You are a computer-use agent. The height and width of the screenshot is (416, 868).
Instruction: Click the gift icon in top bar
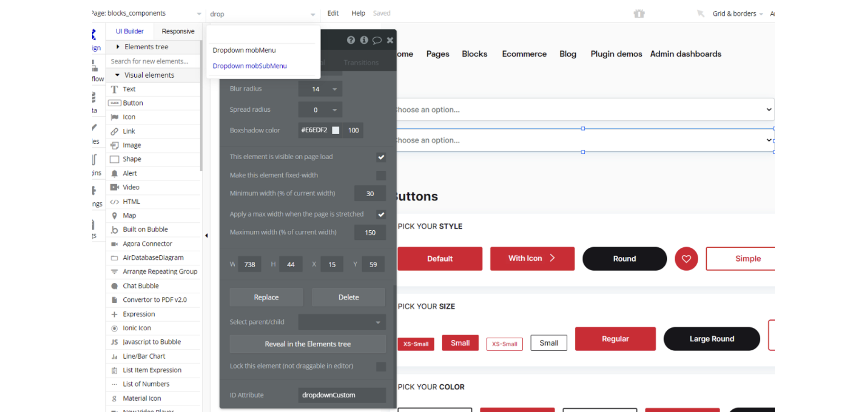click(x=639, y=14)
